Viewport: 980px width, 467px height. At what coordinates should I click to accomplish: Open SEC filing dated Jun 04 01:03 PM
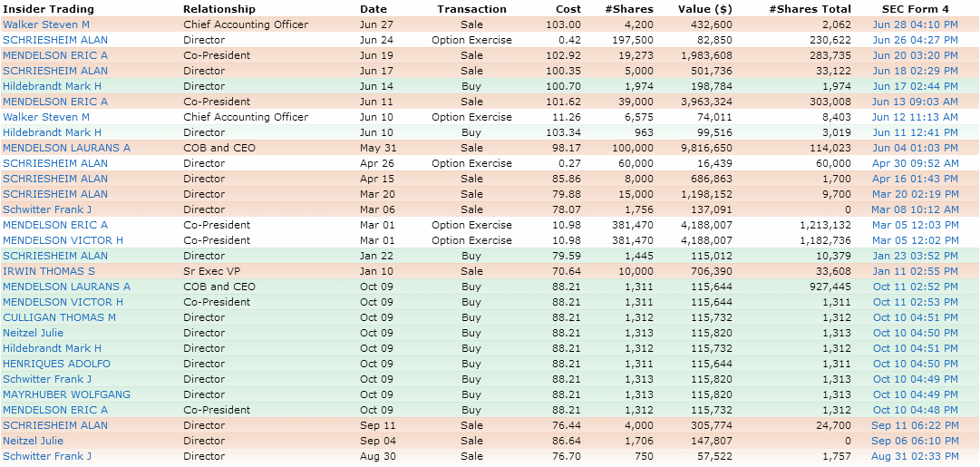tap(915, 148)
